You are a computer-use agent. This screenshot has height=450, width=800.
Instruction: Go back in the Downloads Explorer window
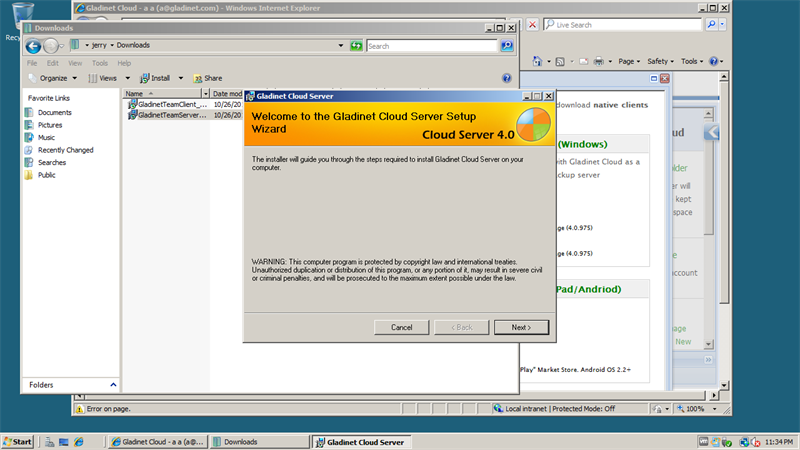[x=33, y=46]
